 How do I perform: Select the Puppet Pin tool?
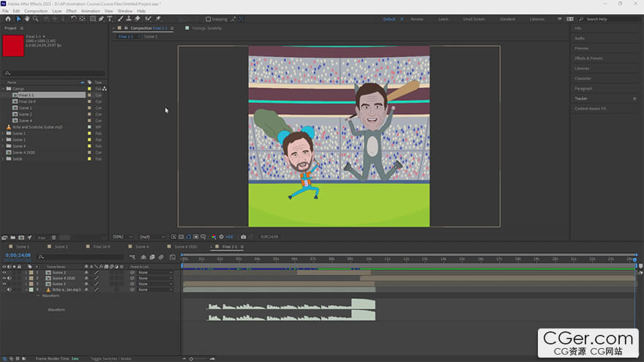(x=158, y=19)
